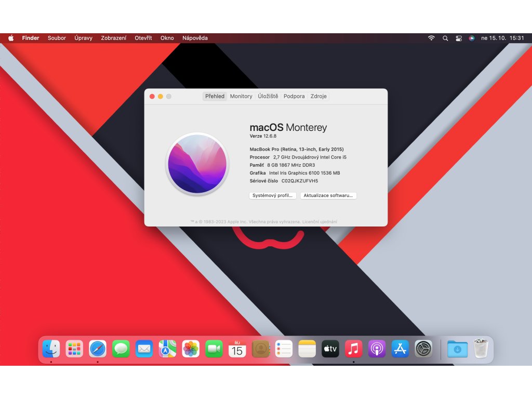Launch FaceTime from the Dock

(214, 349)
